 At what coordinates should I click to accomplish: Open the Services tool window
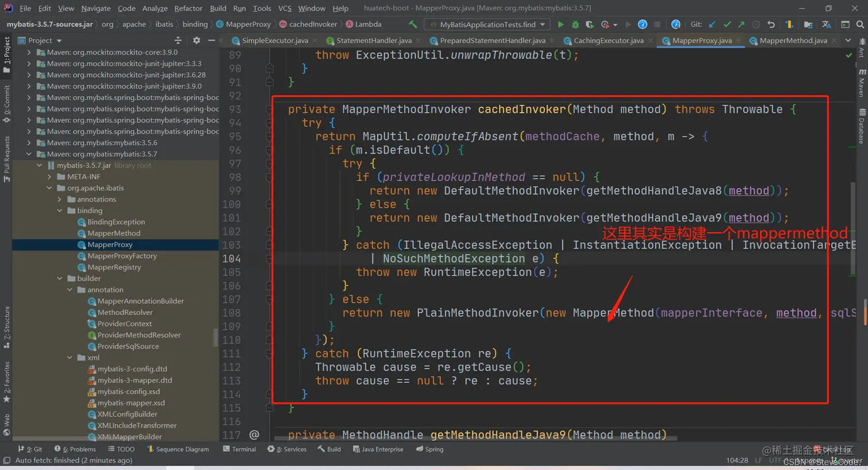(x=287, y=449)
